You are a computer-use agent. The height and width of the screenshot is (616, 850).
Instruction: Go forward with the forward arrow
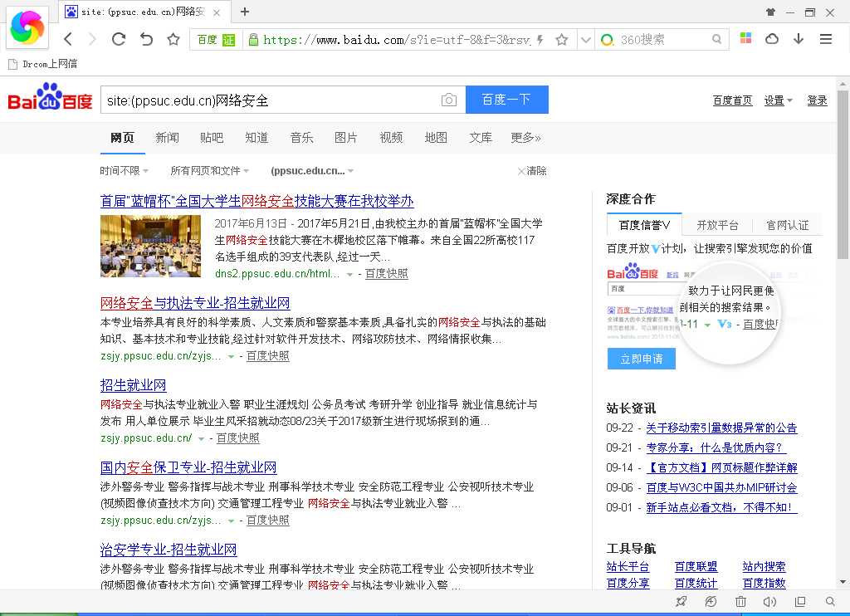tap(93, 39)
